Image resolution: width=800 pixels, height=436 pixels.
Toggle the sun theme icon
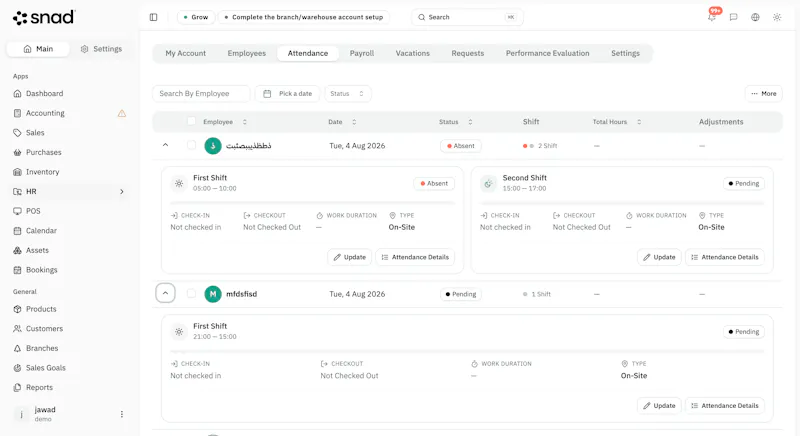777,17
